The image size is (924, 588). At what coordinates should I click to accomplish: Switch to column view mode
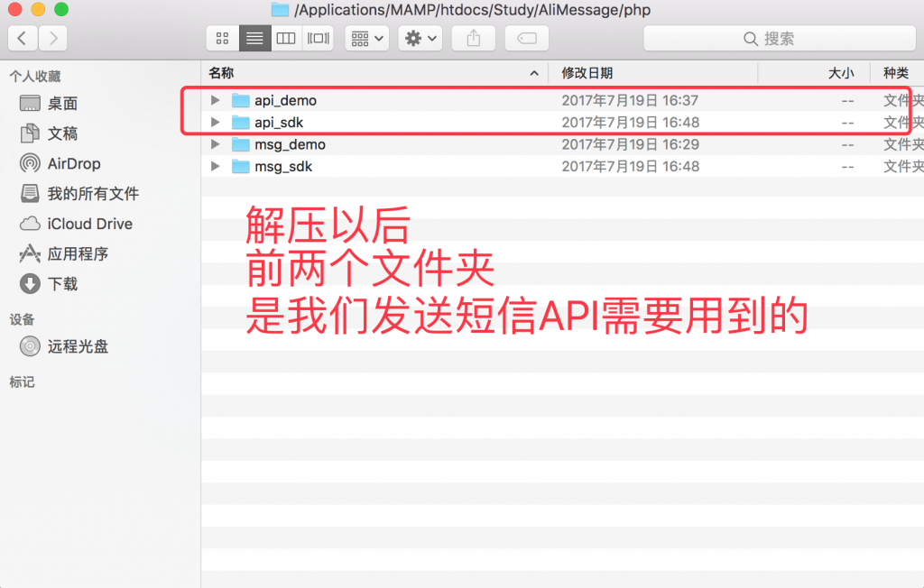[x=286, y=38]
